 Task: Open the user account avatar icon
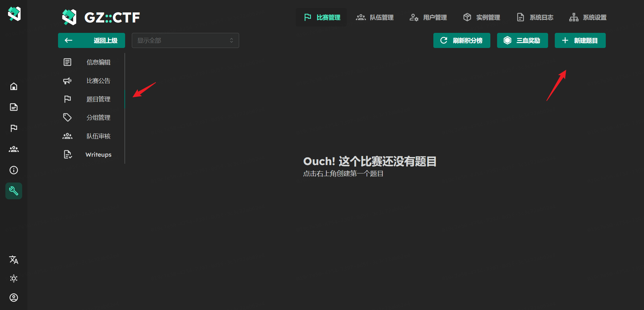coord(14,298)
